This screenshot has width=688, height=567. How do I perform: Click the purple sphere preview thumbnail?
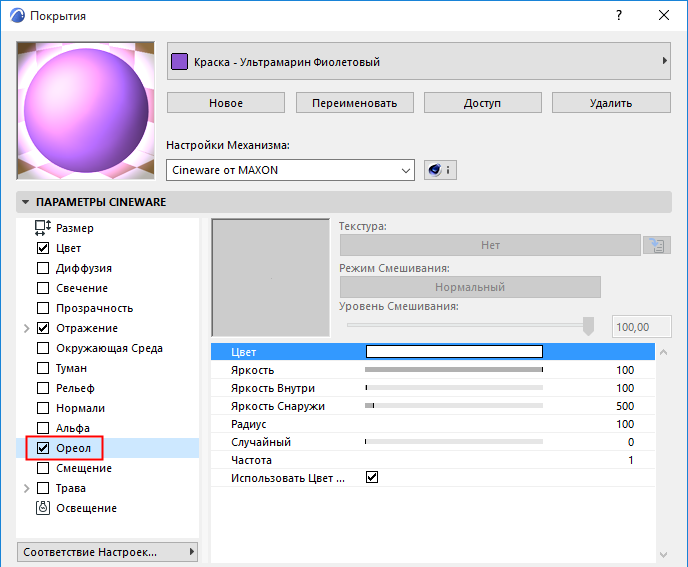point(86,110)
